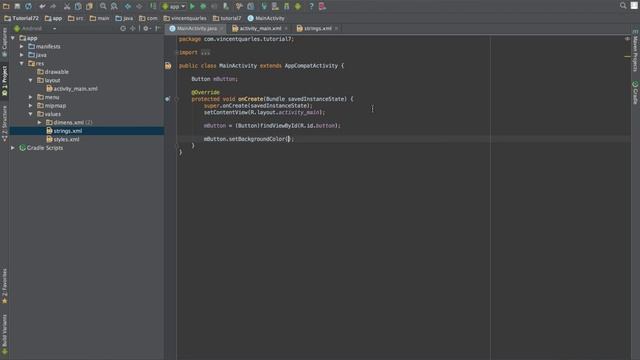Toggle the Gradle tool window
The width and height of the screenshot is (640, 360).
[x=635, y=93]
